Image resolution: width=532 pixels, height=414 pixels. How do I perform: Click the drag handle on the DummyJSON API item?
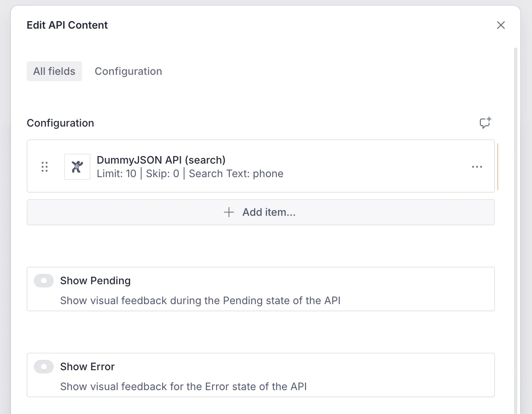pos(44,166)
